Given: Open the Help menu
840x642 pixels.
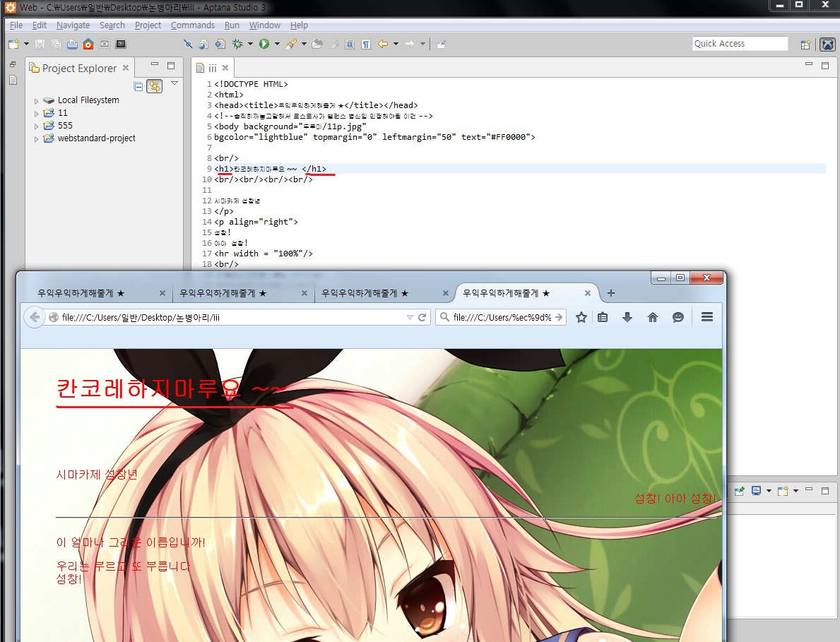Looking at the screenshot, I should (x=299, y=25).
